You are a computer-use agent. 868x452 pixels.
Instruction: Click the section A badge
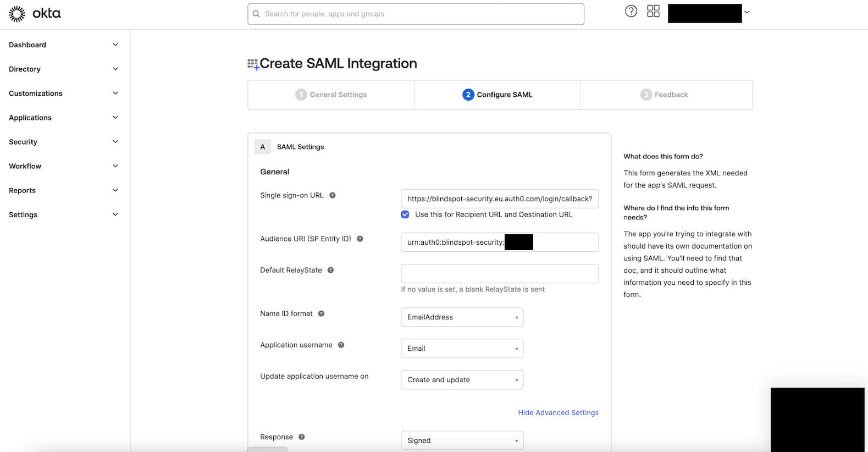pyautogui.click(x=263, y=147)
